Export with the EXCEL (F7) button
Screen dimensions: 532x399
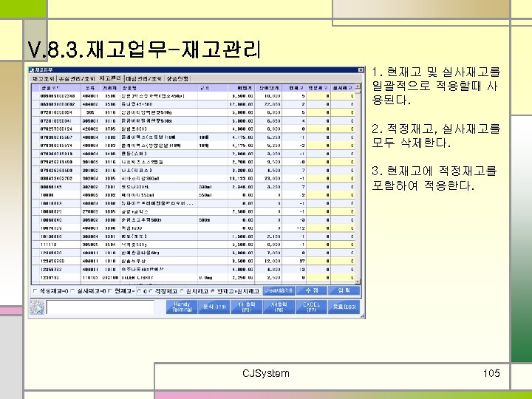click(x=312, y=307)
